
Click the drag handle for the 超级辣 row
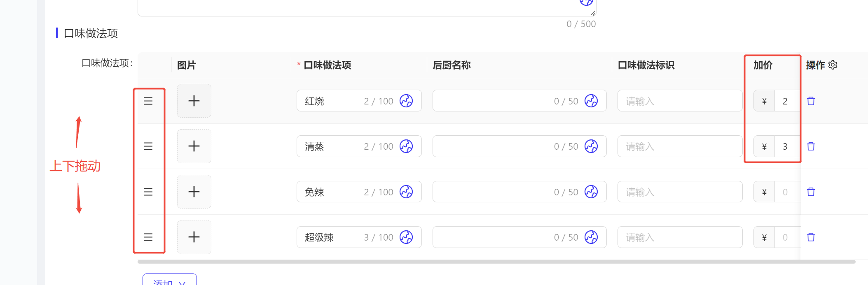(x=148, y=237)
